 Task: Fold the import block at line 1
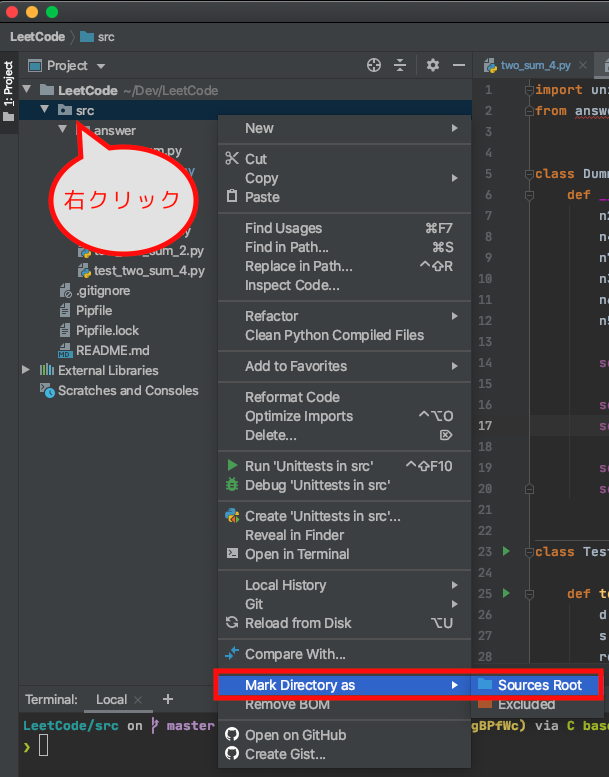pos(529,90)
